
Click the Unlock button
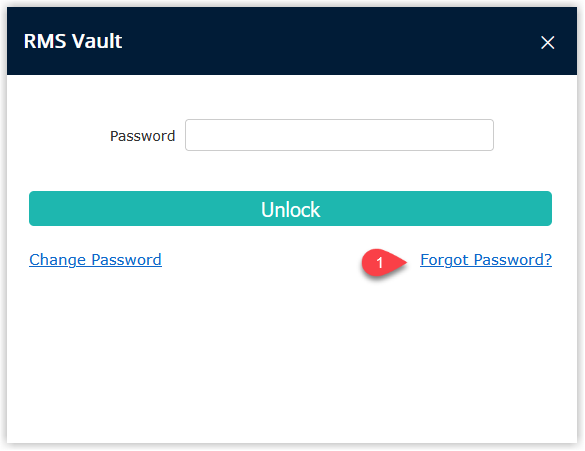click(x=290, y=209)
